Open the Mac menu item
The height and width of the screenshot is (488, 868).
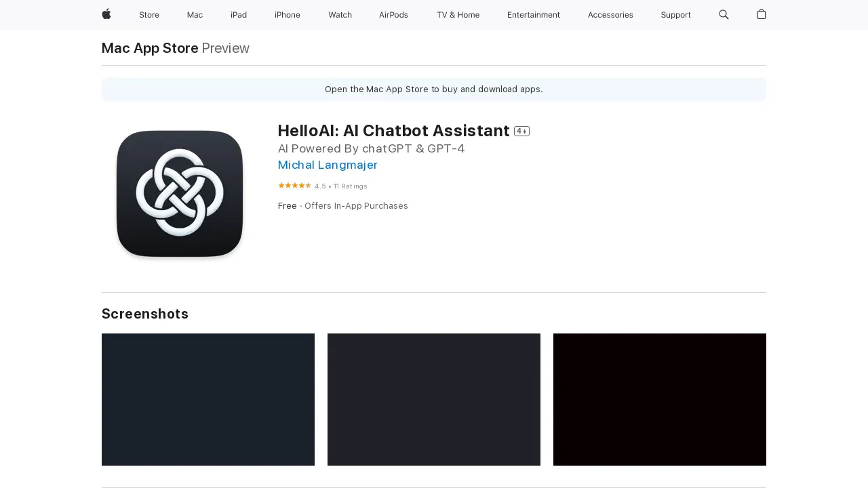[195, 15]
